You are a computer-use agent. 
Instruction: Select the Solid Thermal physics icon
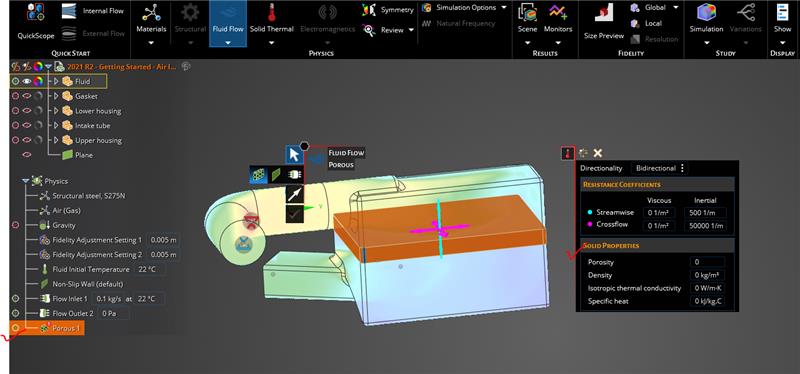point(271,12)
